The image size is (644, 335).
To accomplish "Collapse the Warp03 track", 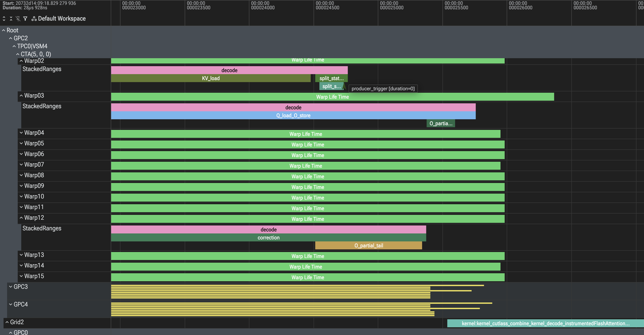I will point(21,95).
